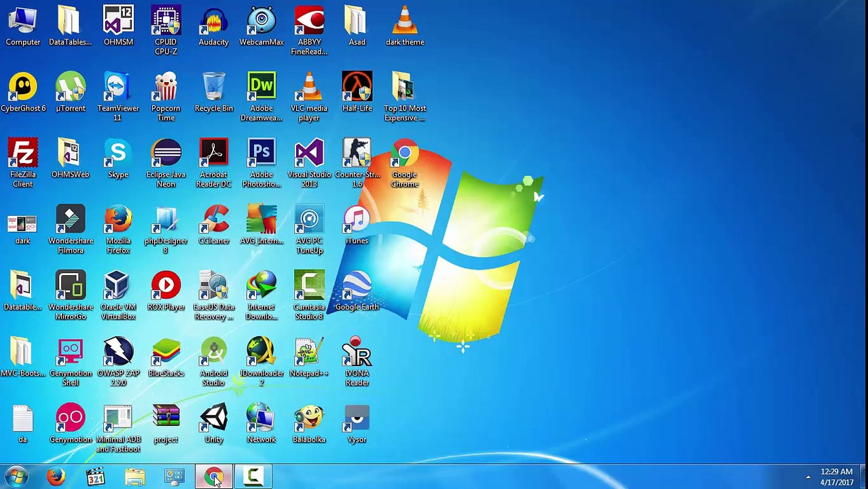Image resolution: width=868 pixels, height=489 pixels.
Task: Click Wondershare Filmora icon
Action: pos(71,230)
